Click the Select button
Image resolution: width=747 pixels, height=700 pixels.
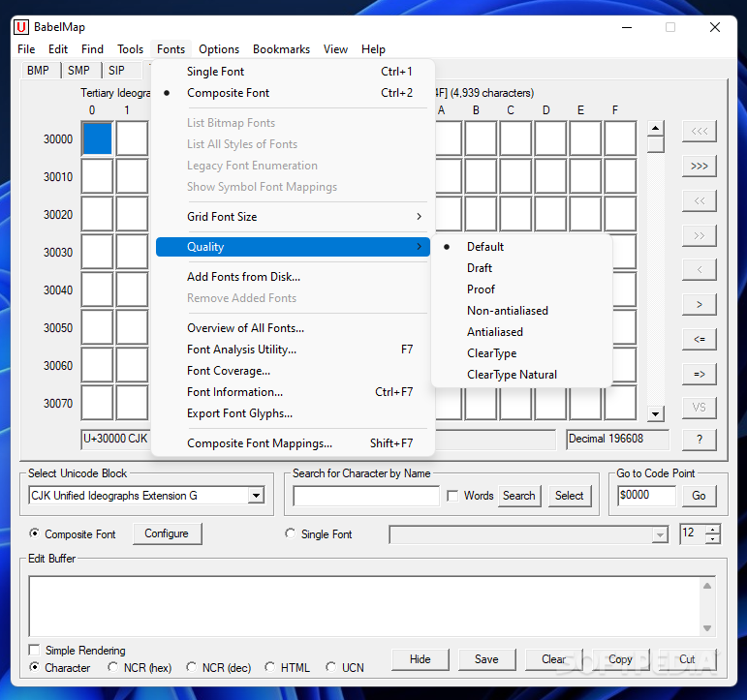(569, 496)
